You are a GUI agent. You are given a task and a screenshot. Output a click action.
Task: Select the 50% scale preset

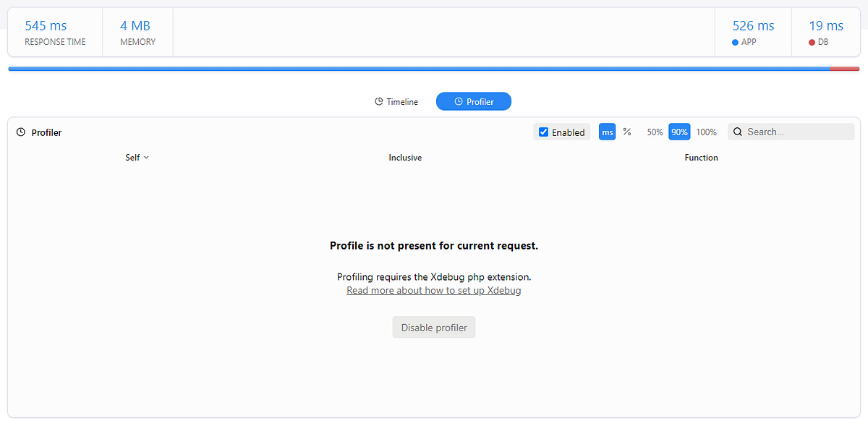(655, 132)
